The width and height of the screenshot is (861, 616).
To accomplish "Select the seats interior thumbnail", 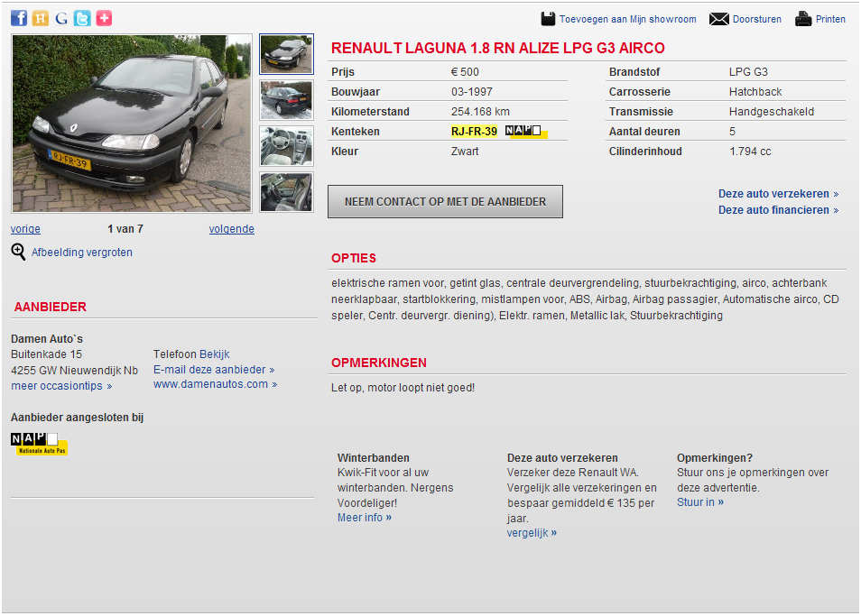I will point(286,192).
